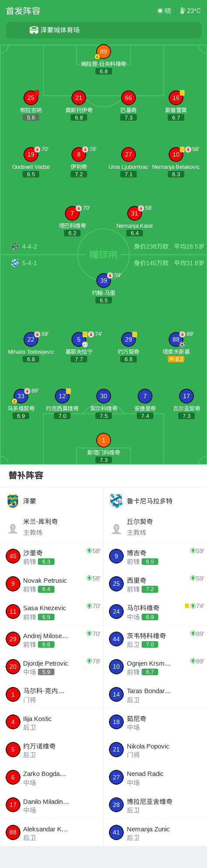Screen dimensions: 207x868
Task: Tap orange goalkeeper 1 斯塔门科维奇
Action: [104, 440]
